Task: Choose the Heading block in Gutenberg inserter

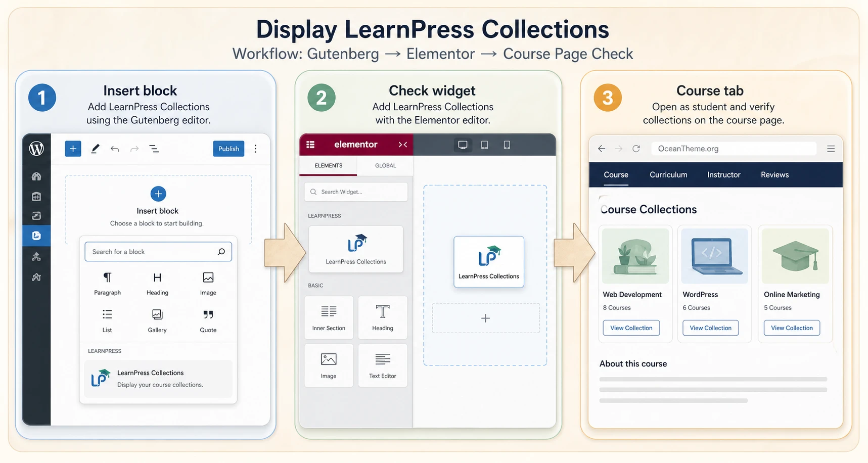Action: coord(157,284)
